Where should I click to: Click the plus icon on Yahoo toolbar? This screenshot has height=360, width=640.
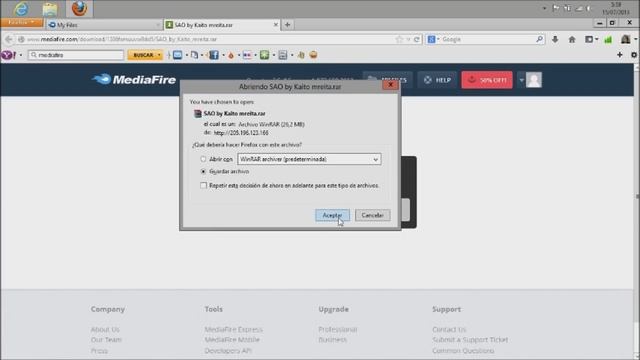[x=620, y=55]
